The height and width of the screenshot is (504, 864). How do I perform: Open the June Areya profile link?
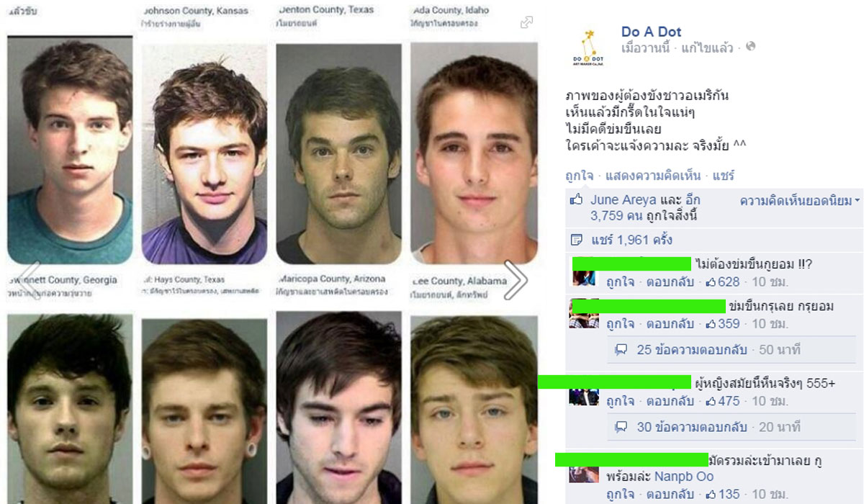[x=624, y=200]
